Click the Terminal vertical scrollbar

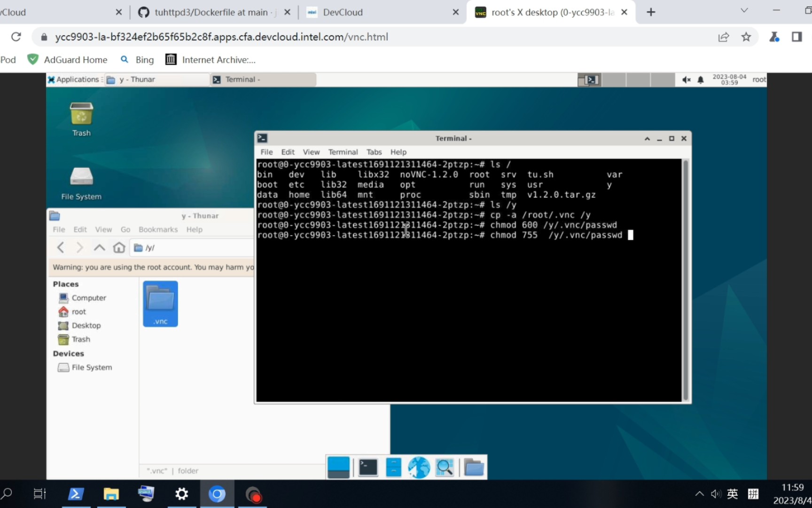686,280
